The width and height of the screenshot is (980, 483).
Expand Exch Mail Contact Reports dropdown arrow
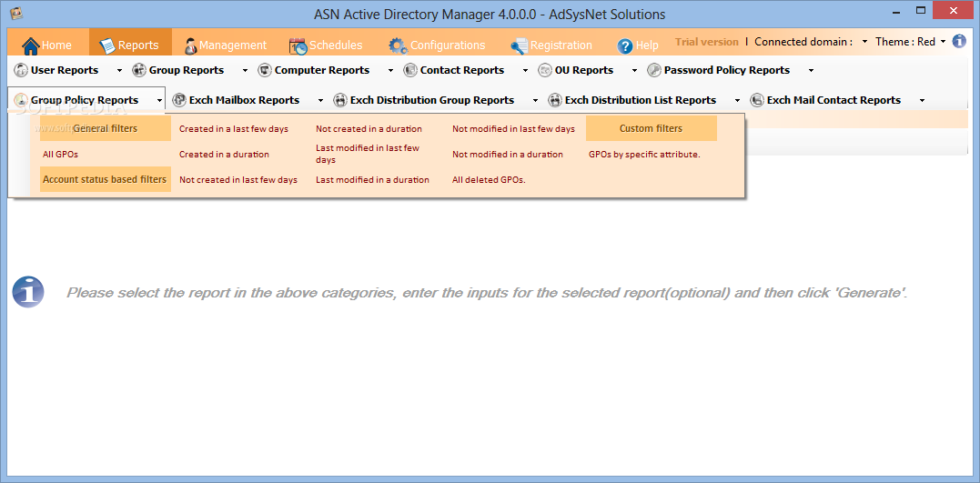pyautogui.click(x=922, y=101)
